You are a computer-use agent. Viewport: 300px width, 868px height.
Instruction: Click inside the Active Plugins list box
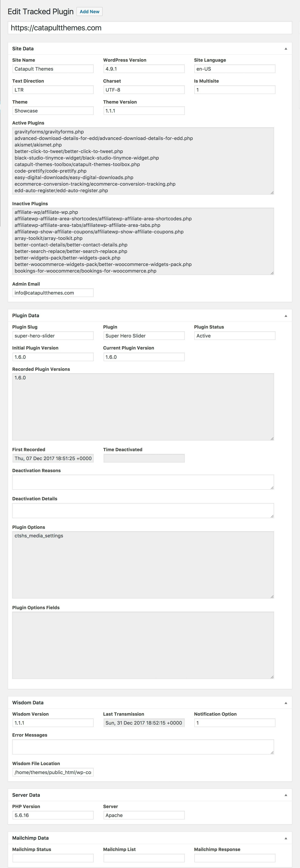click(x=143, y=161)
